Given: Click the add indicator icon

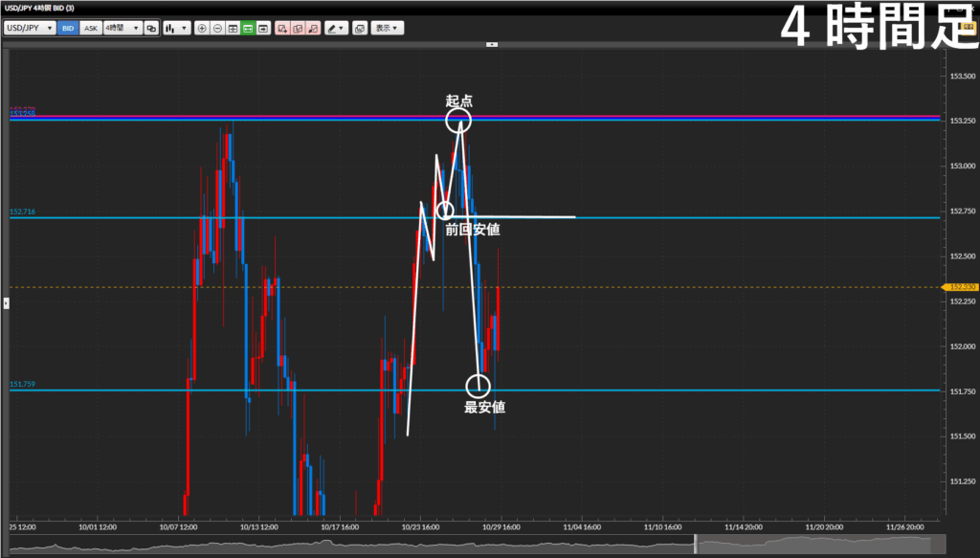Looking at the screenshot, I should coord(282,29).
